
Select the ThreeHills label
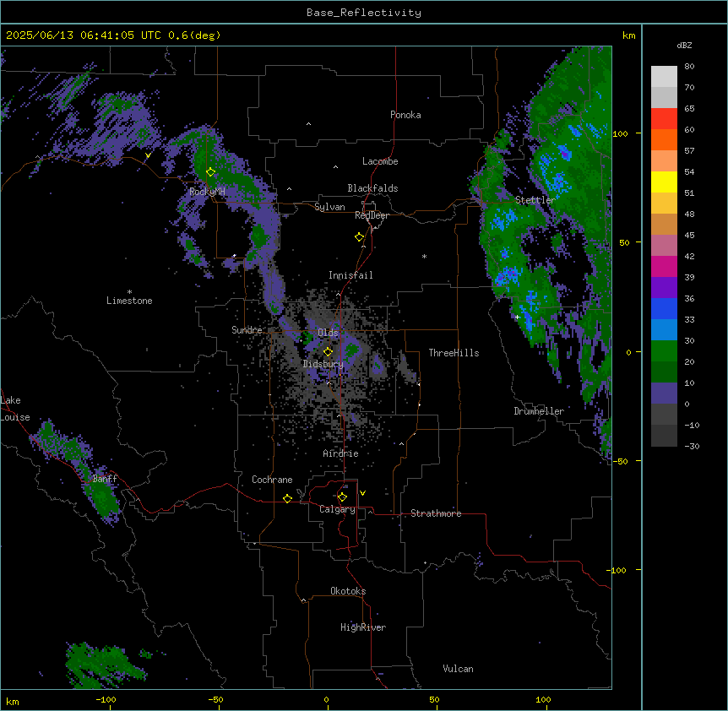(x=454, y=353)
